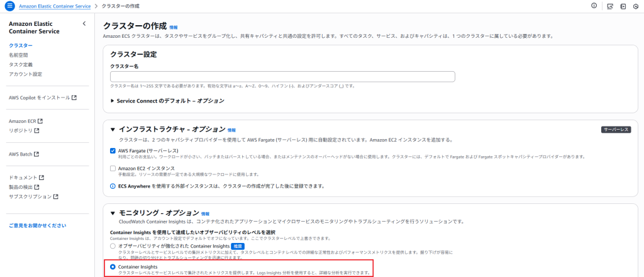The image size is (644, 277).
Task: Click the settings icon at top right
Action: tap(636, 6)
